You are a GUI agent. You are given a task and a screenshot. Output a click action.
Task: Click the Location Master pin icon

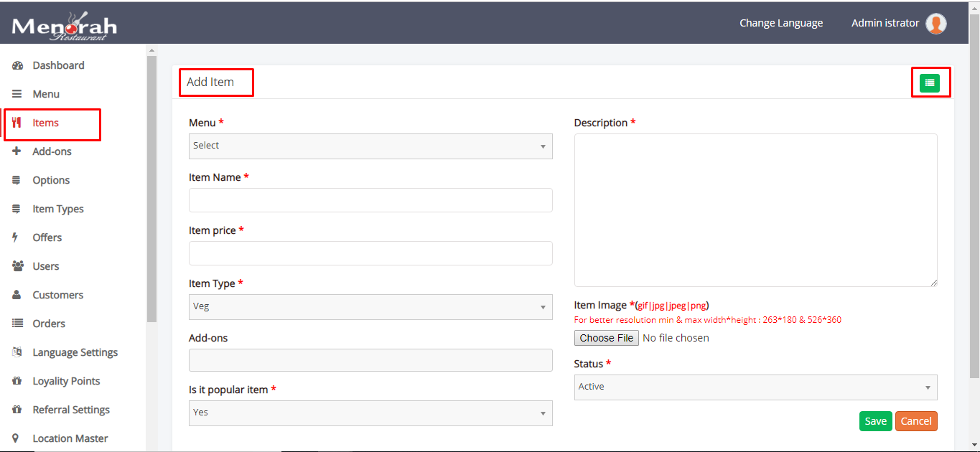click(17, 438)
